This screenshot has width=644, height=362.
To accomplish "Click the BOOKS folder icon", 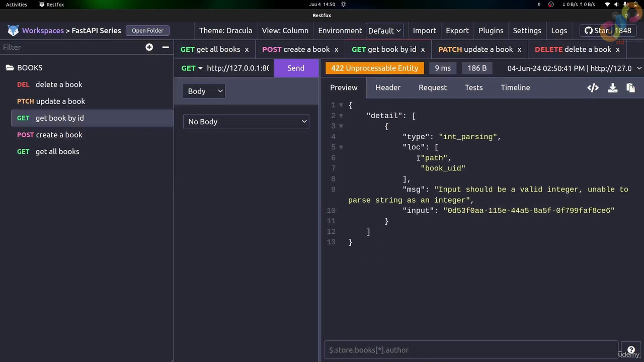I will point(10,67).
